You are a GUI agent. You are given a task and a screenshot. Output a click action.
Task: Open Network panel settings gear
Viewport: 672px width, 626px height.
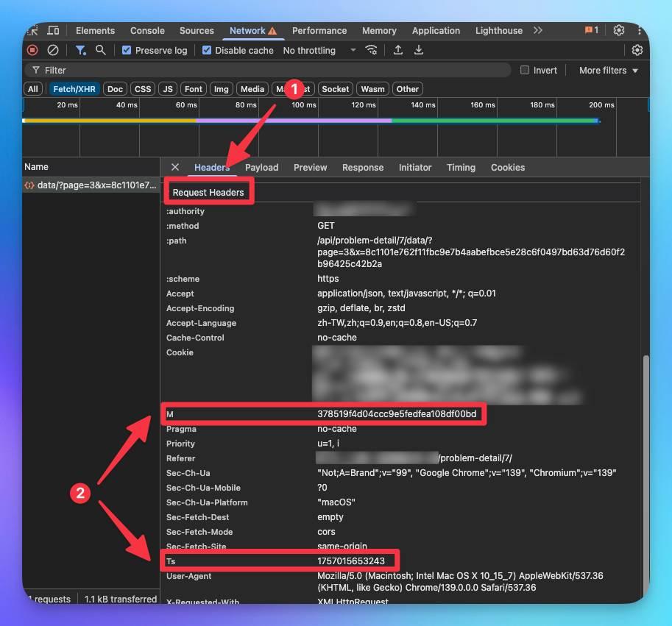point(637,51)
